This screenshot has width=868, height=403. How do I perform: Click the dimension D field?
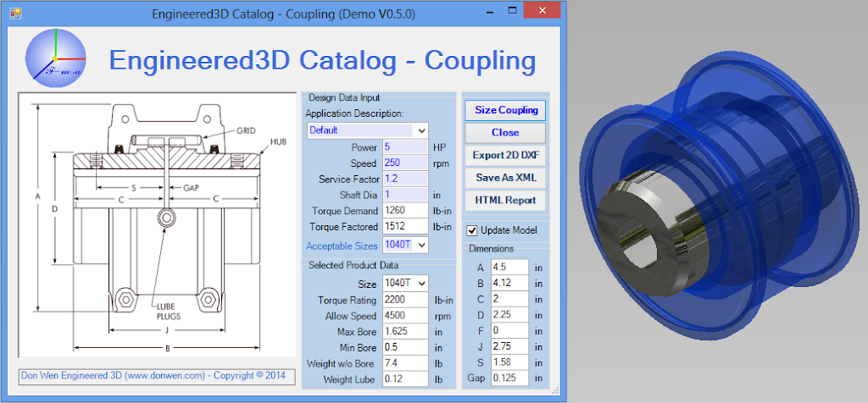coord(509,315)
